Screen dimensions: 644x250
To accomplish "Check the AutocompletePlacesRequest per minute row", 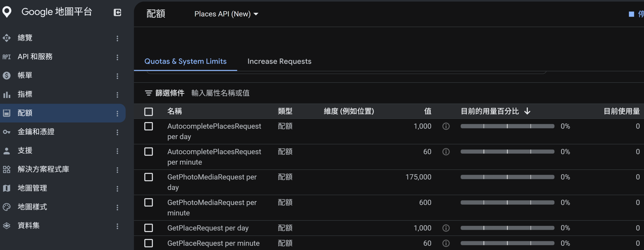I will point(149,152).
